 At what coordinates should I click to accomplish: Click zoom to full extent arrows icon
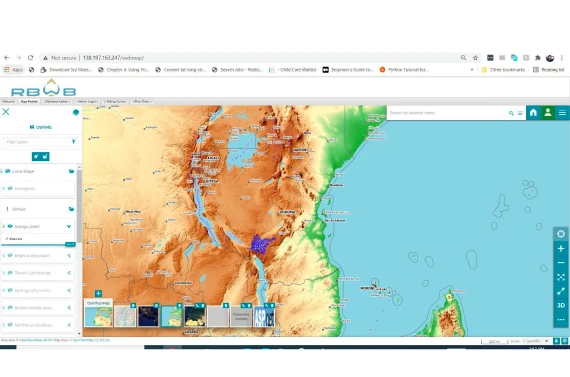[x=561, y=277]
